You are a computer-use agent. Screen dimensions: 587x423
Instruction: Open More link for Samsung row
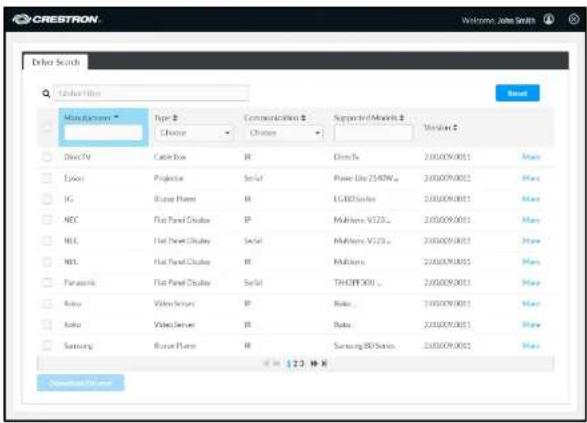(531, 346)
